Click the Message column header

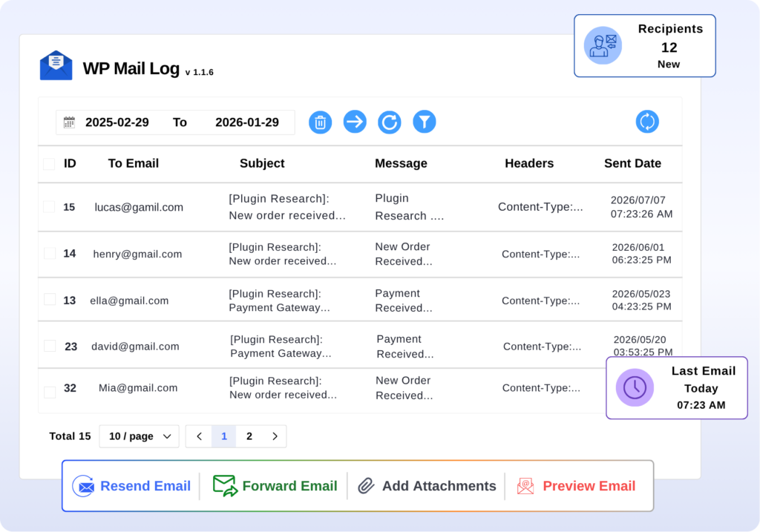pyautogui.click(x=401, y=163)
